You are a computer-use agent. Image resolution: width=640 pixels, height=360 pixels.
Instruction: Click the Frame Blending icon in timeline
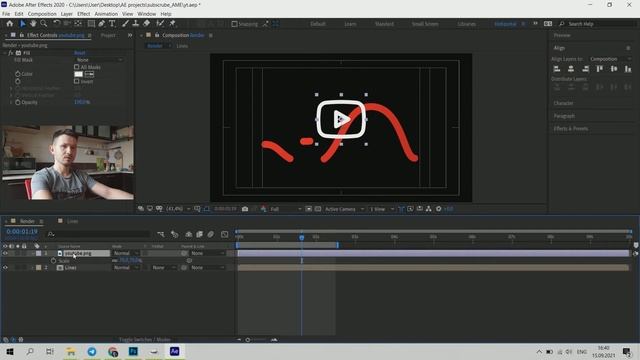[200, 234]
